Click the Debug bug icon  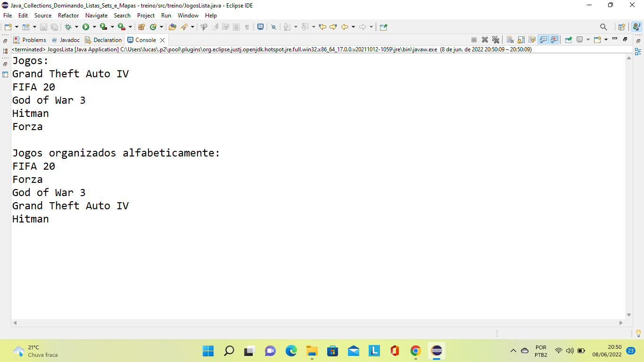[x=68, y=27]
